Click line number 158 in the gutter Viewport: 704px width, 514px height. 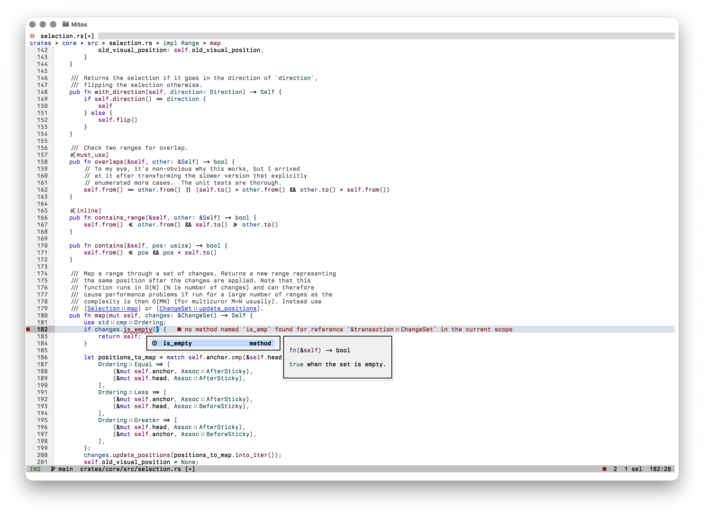42,162
